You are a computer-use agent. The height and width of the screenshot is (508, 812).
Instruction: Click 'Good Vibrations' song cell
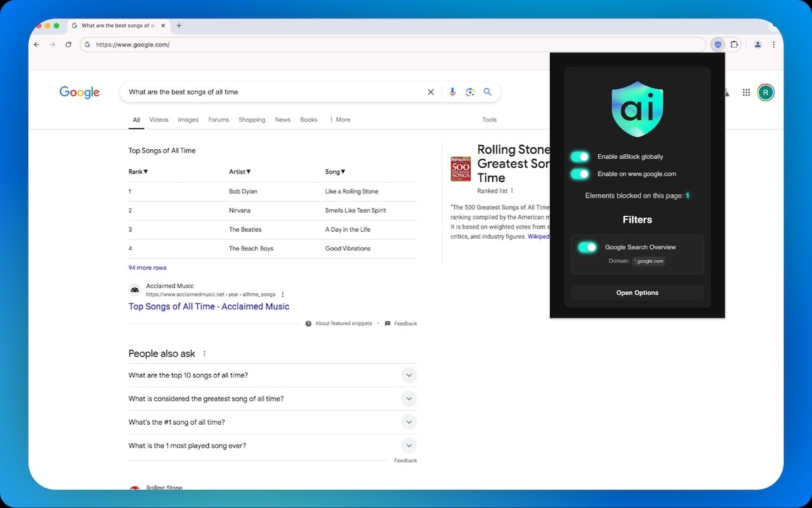pyautogui.click(x=348, y=248)
